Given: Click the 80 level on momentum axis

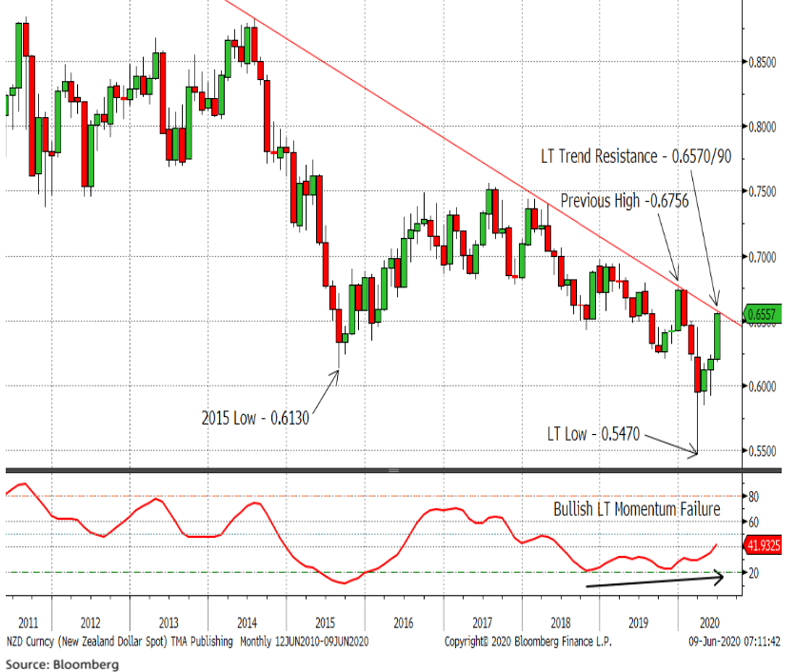Looking at the screenshot, I should click(752, 497).
